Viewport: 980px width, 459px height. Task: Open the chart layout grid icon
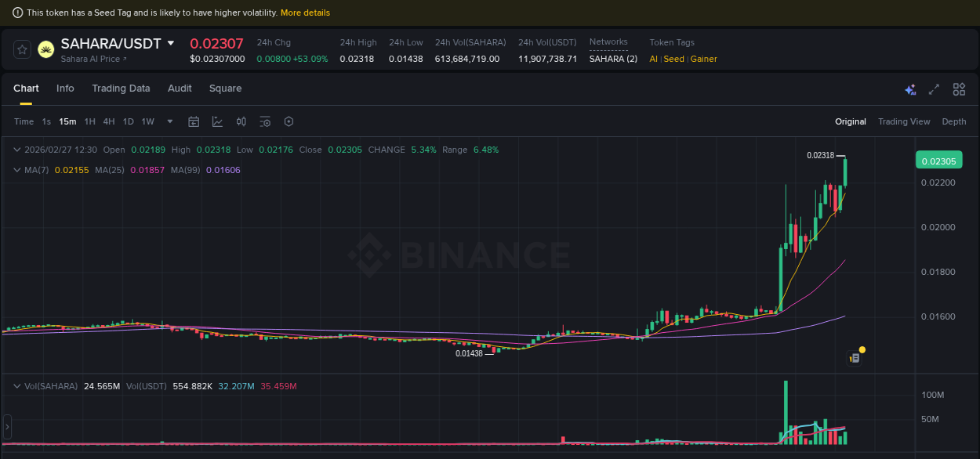[x=959, y=89]
